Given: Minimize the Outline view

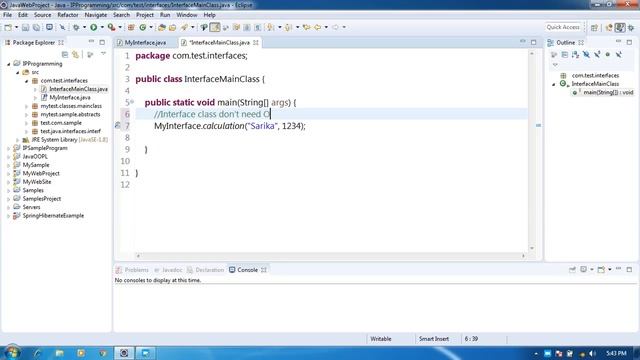Looking at the screenshot, I should pos(618,42).
